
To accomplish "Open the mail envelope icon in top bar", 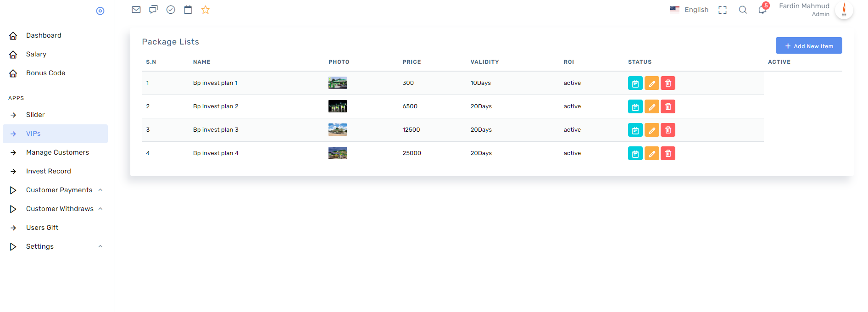I will click(136, 10).
